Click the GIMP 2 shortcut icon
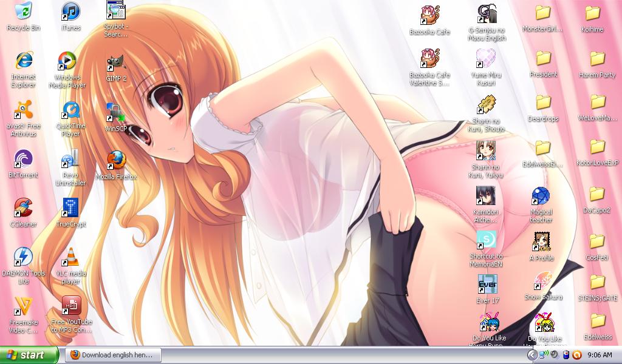 pyautogui.click(x=115, y=63)
